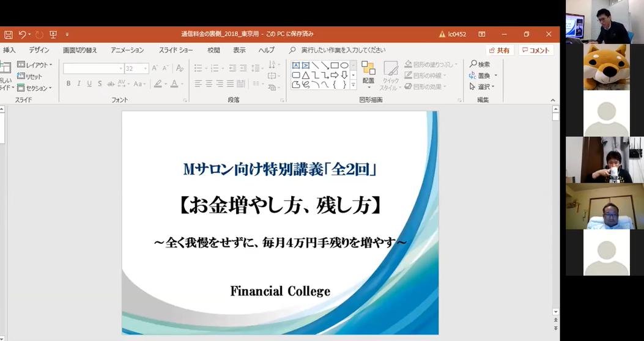Center align text
644x341 pixels.
[209, 84]
